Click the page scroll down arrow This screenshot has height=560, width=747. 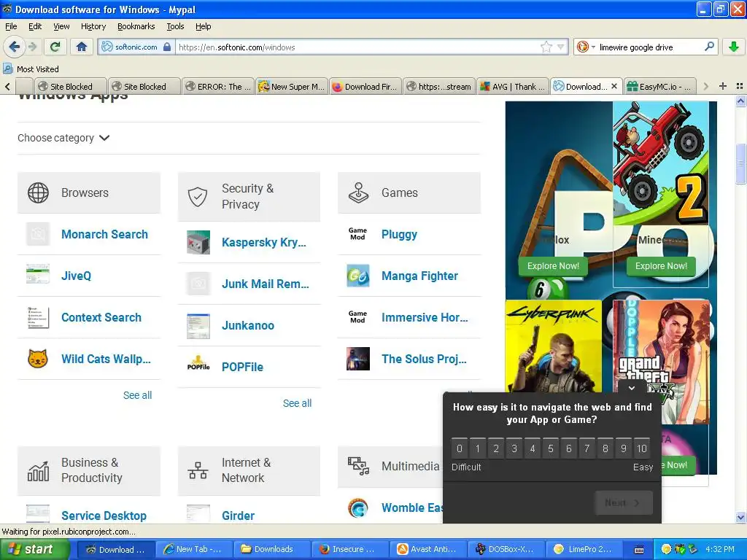(740, 518)
